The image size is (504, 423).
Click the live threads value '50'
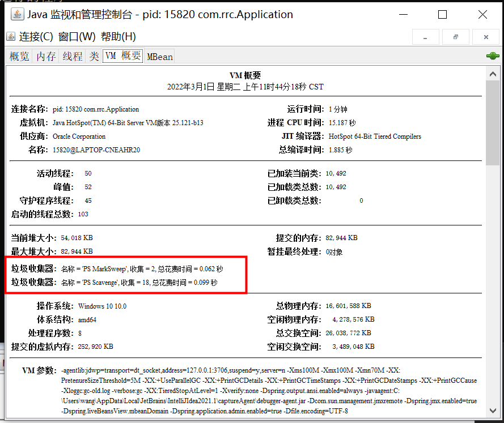(88, 174)
